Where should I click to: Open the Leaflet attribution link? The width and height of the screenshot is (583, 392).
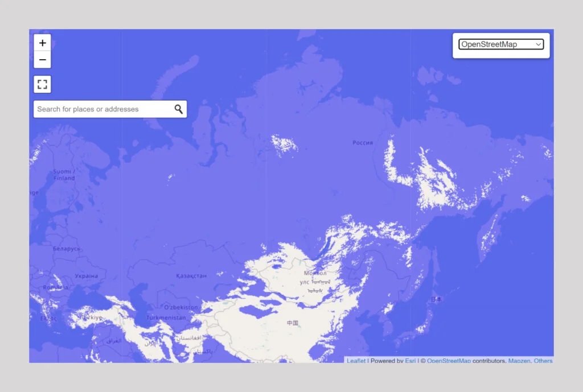356,361
